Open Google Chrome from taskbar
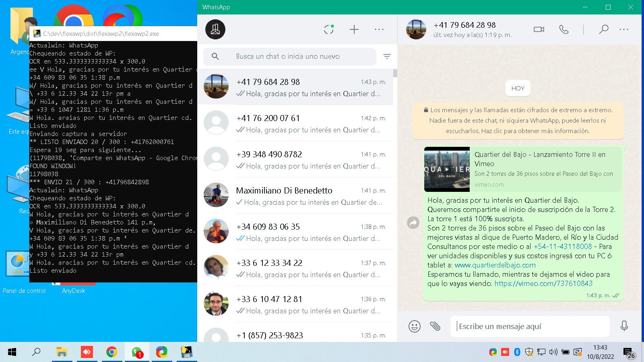Image resolution: width=644 pixels, height=362 pixels. coord(111,352)
